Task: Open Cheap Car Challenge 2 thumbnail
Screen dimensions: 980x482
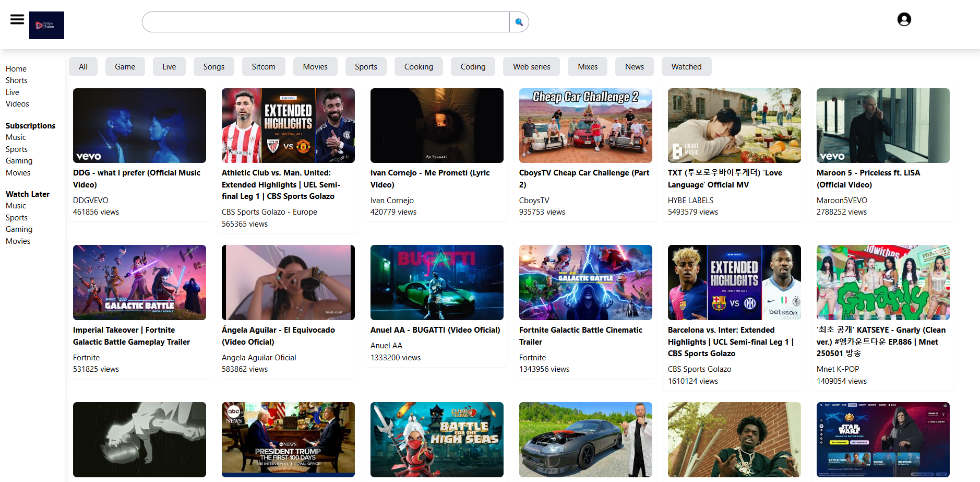Action: 585,125
